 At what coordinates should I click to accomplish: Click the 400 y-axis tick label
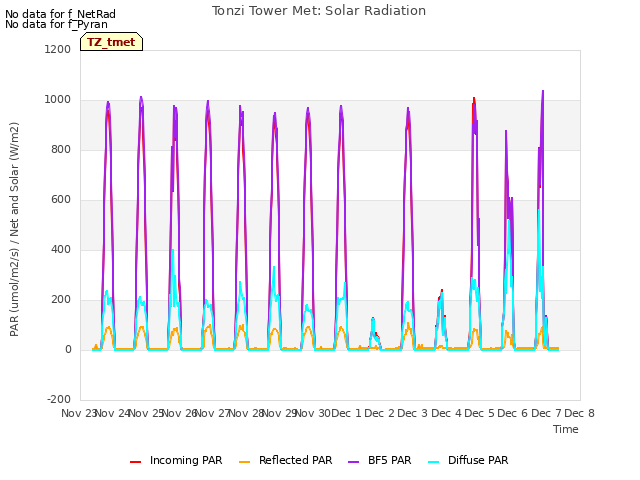coord(61,249)
